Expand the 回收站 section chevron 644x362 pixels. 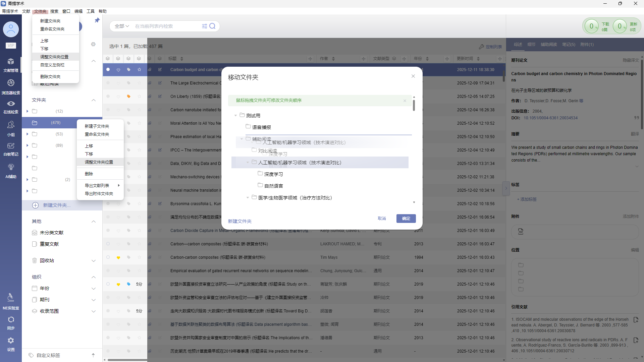tap(94, 261)
